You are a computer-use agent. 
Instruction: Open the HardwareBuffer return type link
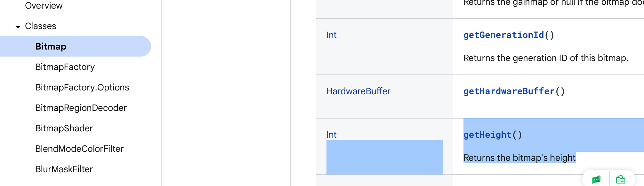click(358, 91)
